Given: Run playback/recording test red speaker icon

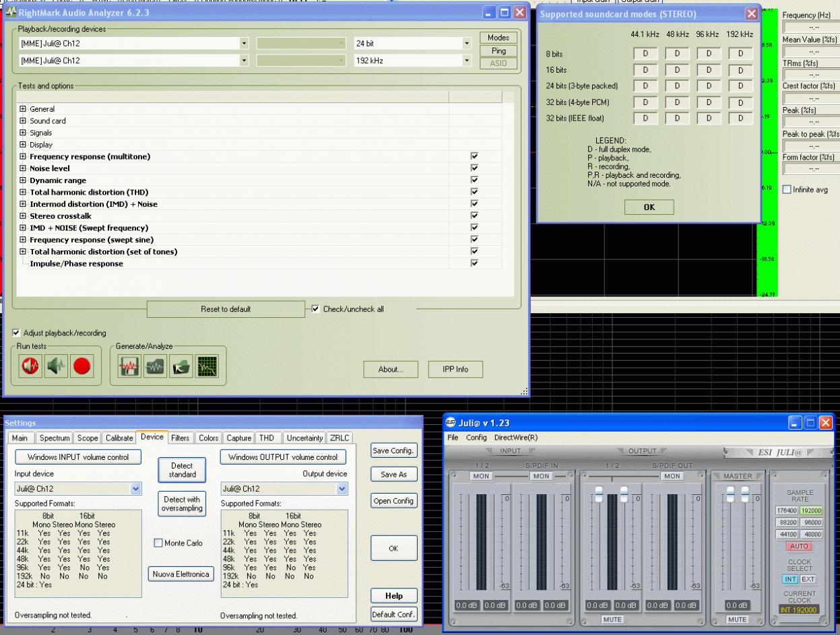Looking at the screenshot, I should (x=30, y=366).
